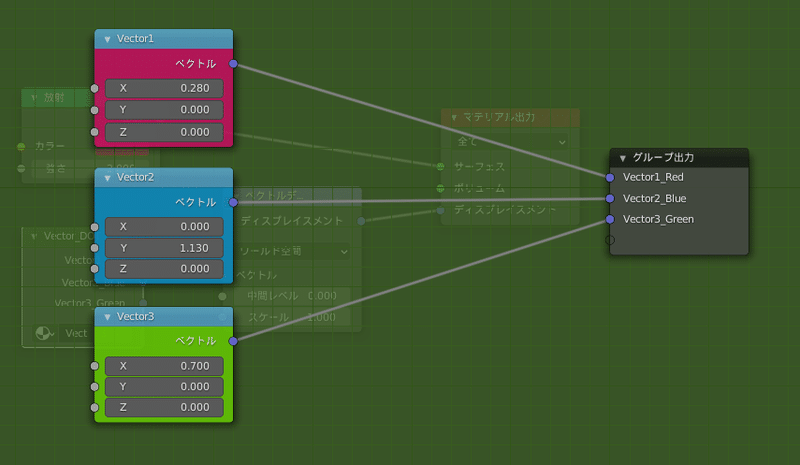Viewport: 800px width, 465px height.
Task: Select Vector2 node by its header
Action: click(164, 178)
